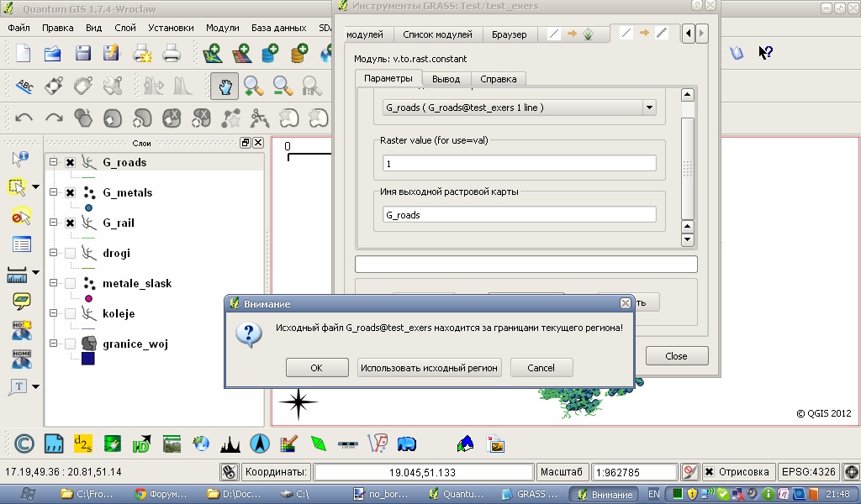This screenshot has height=504, width=861.
Task: Select features with the selection tool icon
Action: pyautogui.click(x=17, y=187)
